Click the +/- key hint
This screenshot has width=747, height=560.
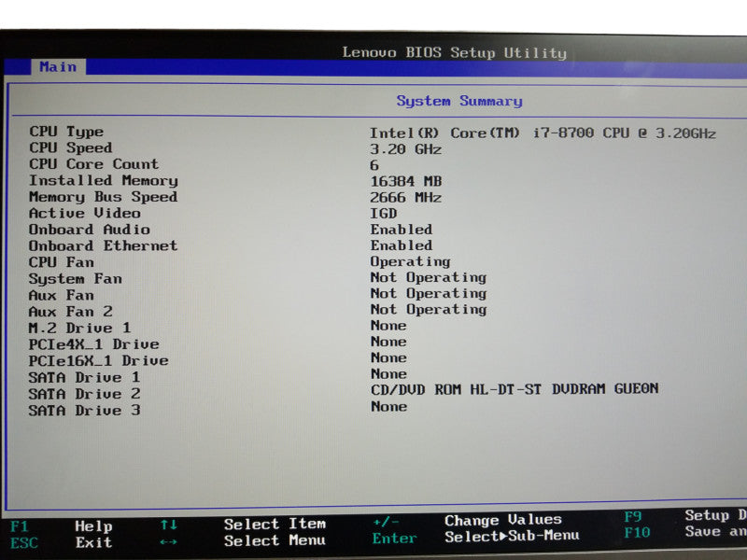click(x=387, y=523)
